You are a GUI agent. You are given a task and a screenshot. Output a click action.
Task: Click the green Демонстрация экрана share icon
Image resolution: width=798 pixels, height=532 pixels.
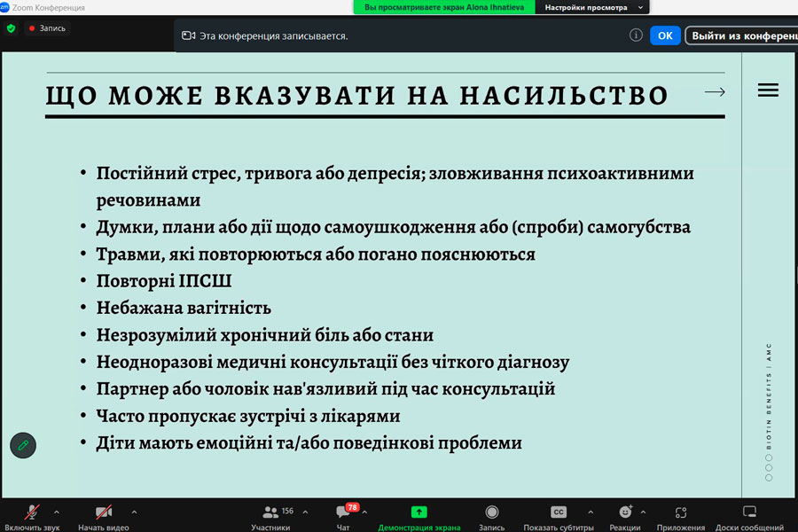[x=419, y=512]
